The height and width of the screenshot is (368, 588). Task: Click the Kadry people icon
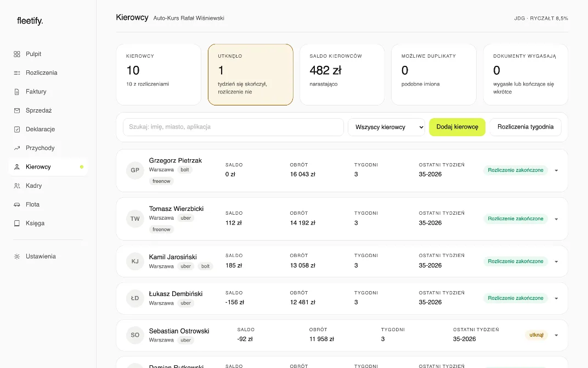tap(17, 186)
